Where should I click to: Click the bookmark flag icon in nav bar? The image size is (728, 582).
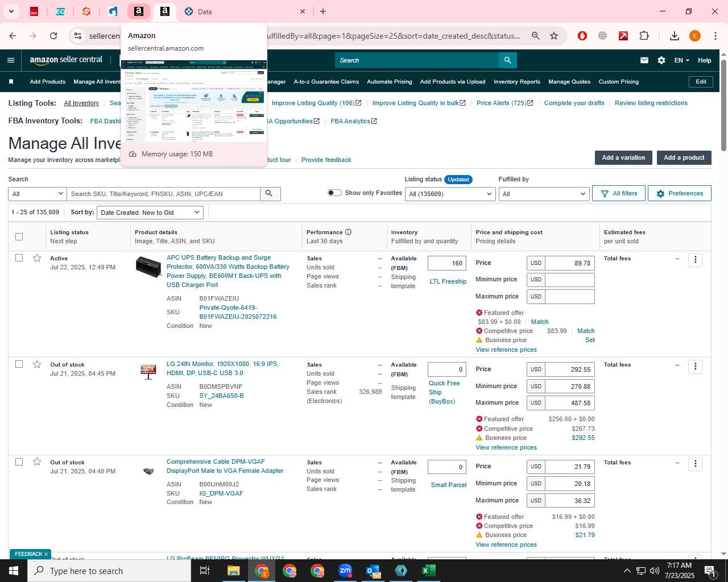pos(11,82)
